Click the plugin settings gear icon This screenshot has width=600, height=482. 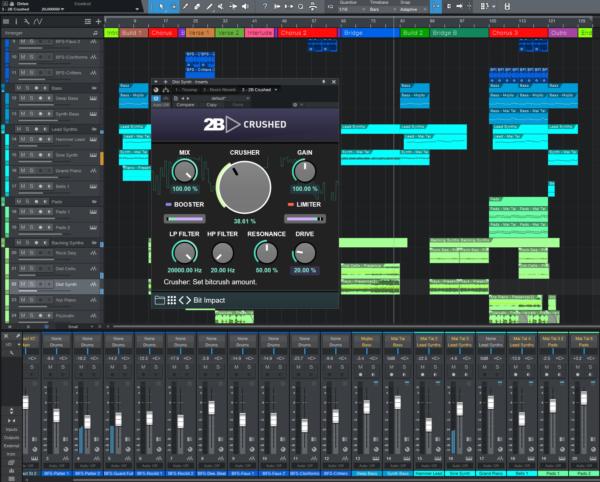[x=295, y=104]
